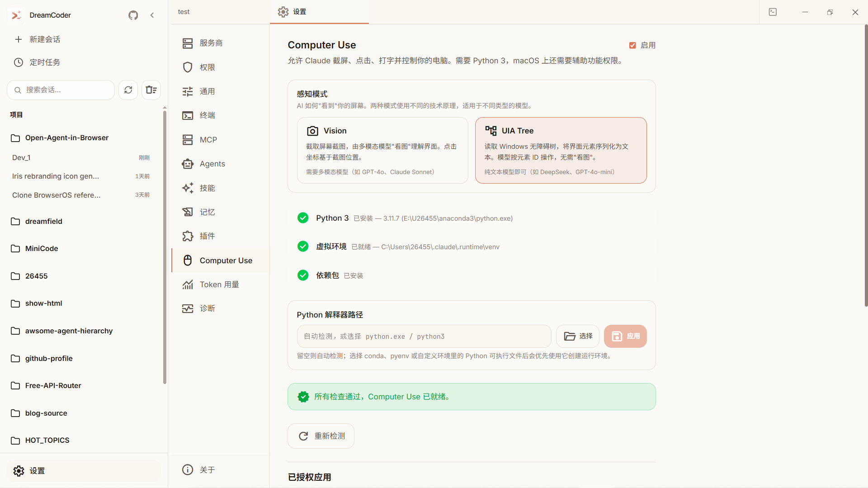Select Computer Use in settings menu

221,261
